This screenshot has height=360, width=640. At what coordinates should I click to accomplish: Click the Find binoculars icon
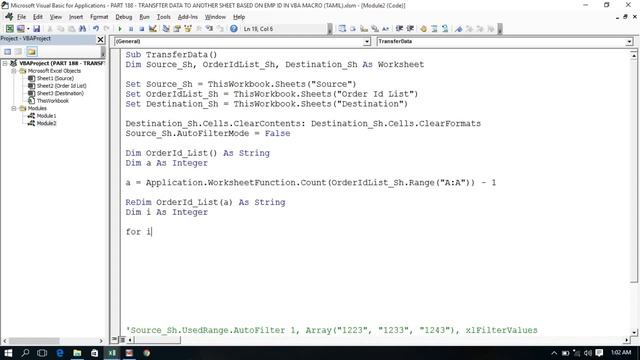(82, 29)
